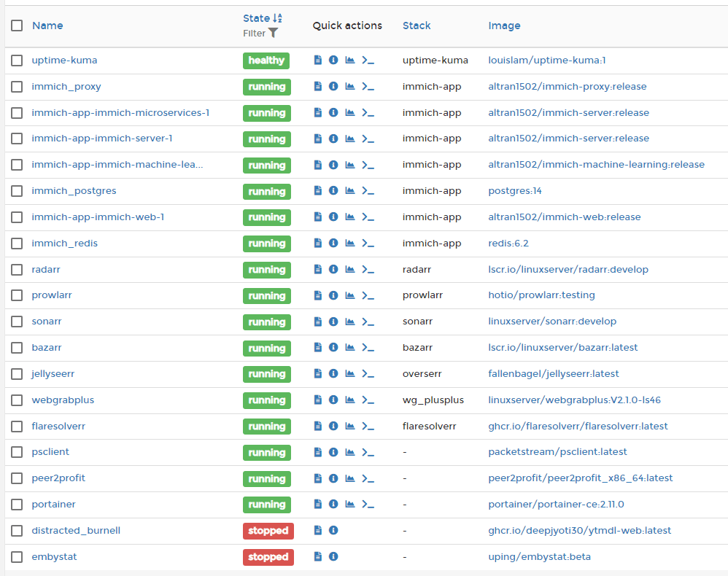Tick the portainer row checkbox
This screenshot has height=576, width=728.
click(x=17, y=504)
